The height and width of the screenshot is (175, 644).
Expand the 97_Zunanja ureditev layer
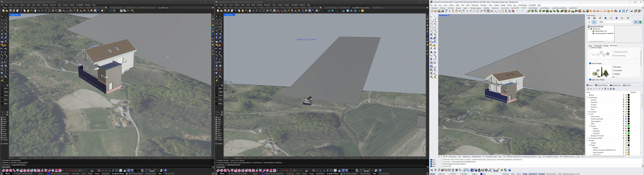[588, 138]
